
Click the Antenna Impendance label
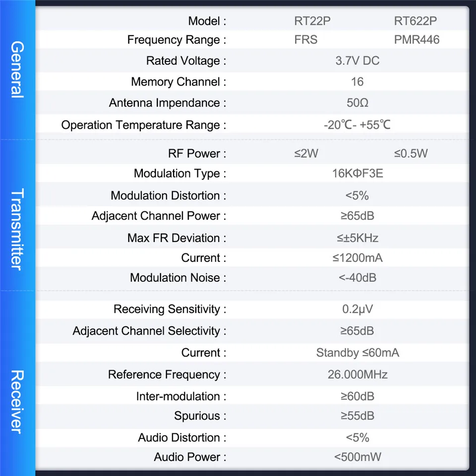(168, 103)
